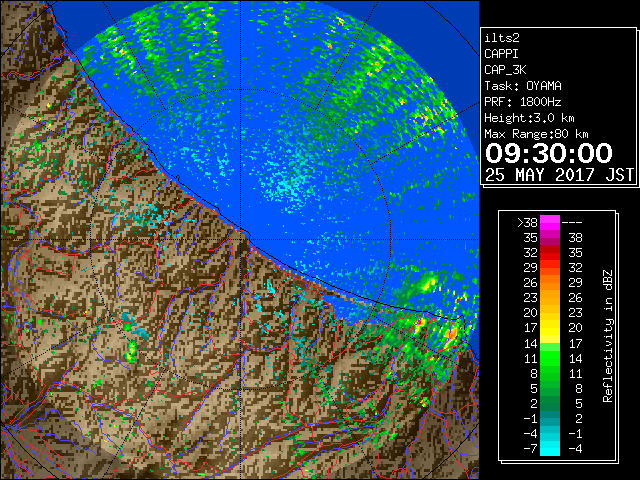Click the '-7' legend value at bottom
Image resolution: width=640 pixels, height=480 pixels.
pos(530,448)
